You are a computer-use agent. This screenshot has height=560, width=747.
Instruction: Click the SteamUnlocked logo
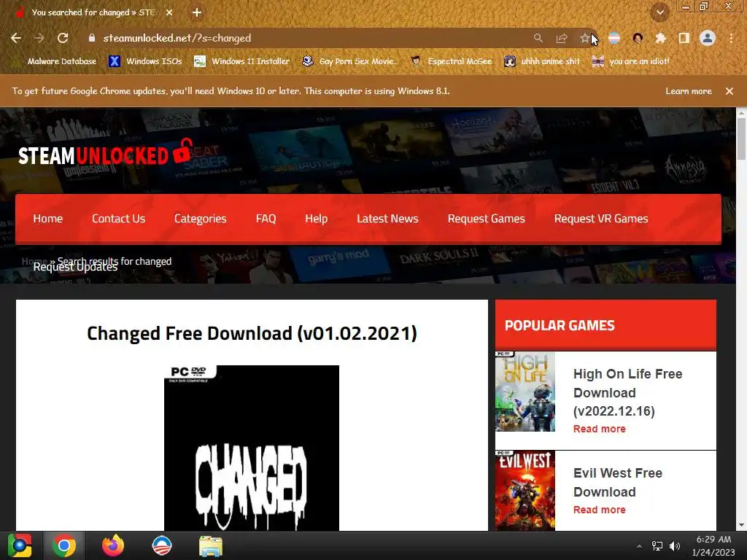point(106,153)
